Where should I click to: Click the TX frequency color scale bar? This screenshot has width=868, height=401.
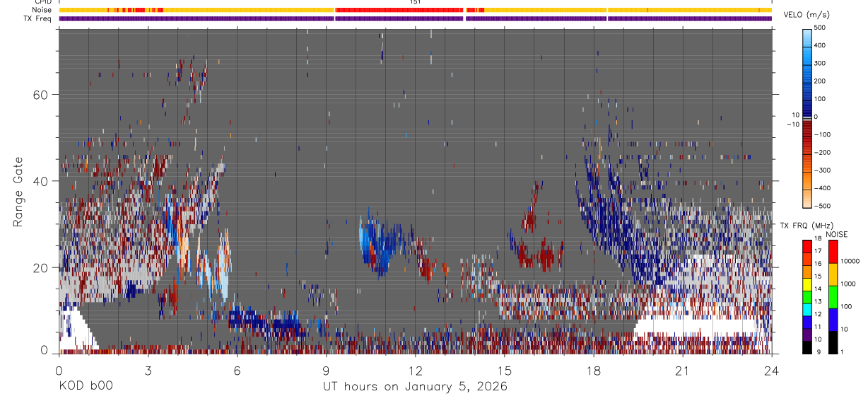pyautogui.click(x=807, y=296)
